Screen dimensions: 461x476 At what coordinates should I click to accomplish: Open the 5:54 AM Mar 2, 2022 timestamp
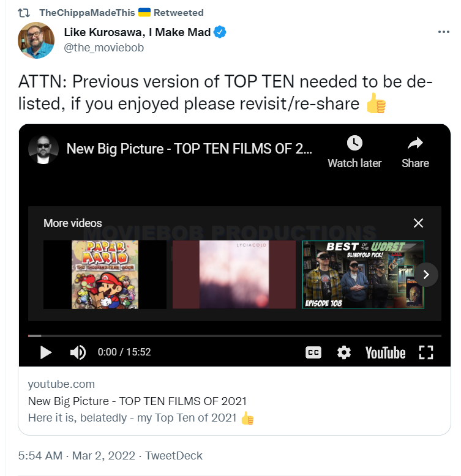point(77,456)
